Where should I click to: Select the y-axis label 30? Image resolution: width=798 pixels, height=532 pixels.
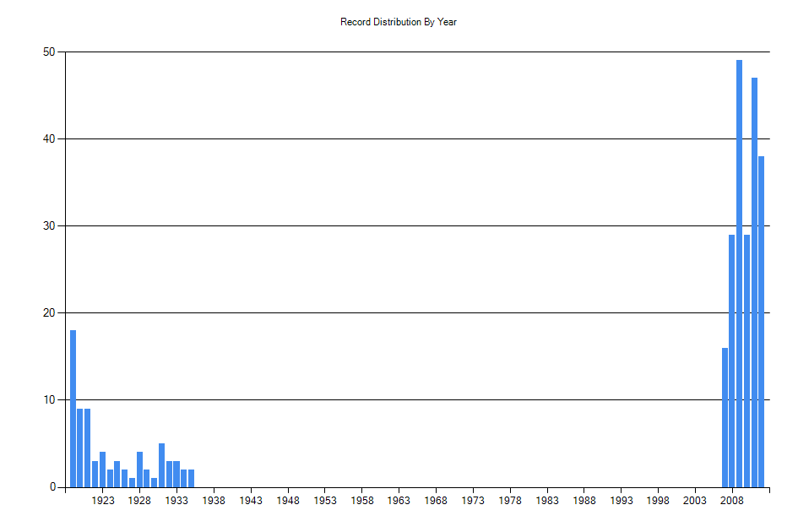point(49,225)
